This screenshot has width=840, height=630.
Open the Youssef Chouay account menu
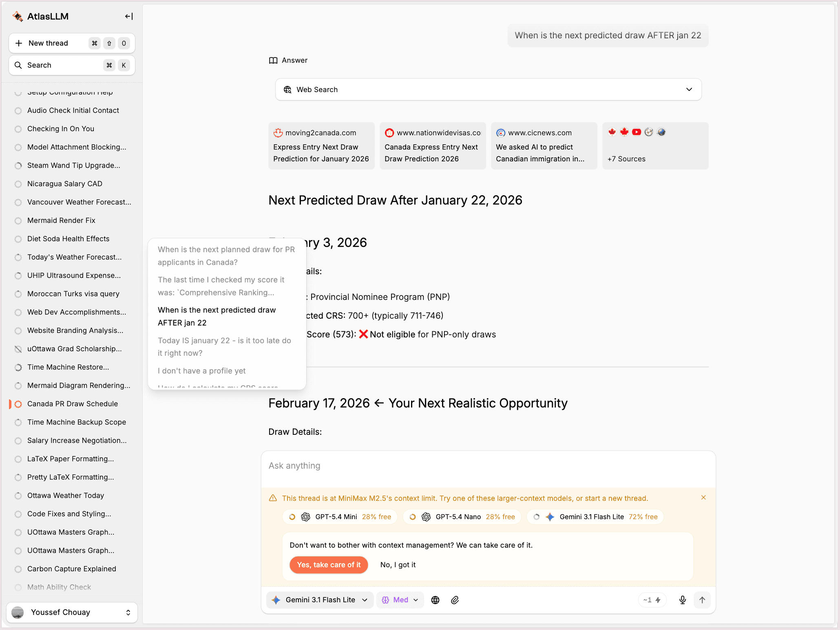pyautogui.click(x=72, y=612)
